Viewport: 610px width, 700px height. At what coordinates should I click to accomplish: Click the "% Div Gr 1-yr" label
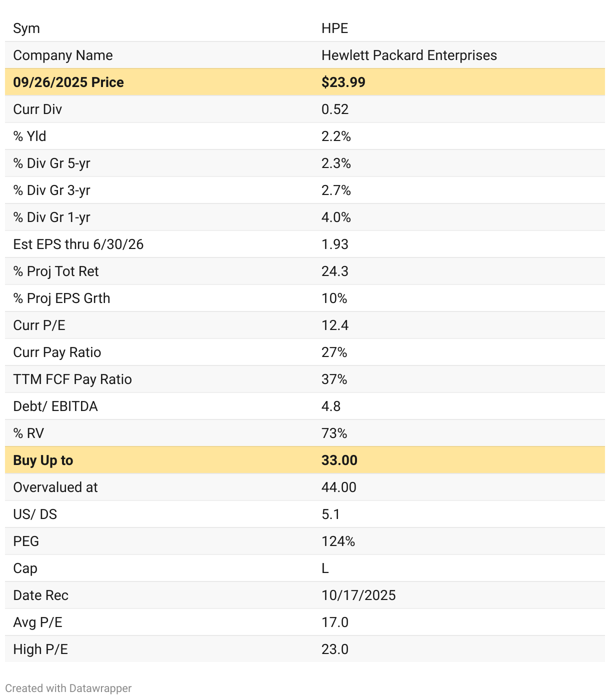51,217
